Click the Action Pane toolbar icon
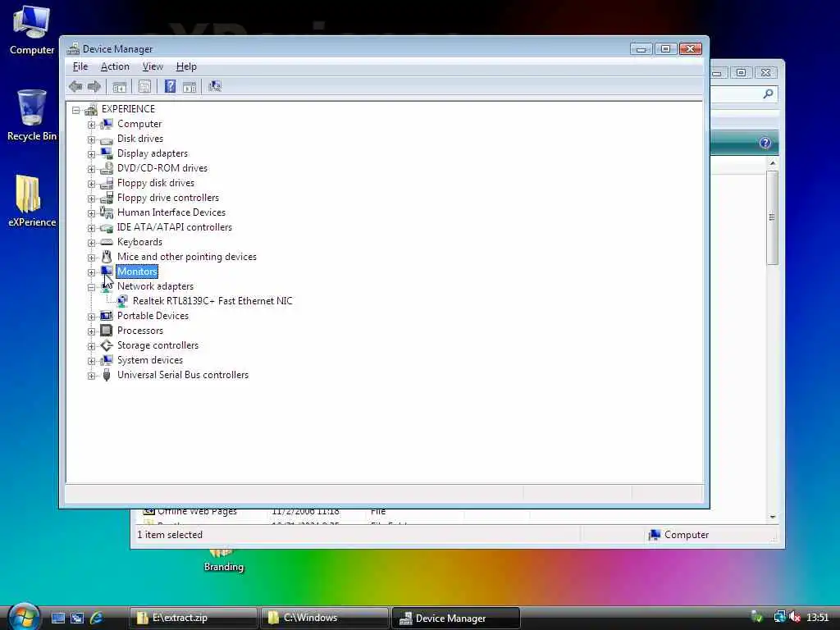This screenshot has height=630, width=840. [189, 87]
